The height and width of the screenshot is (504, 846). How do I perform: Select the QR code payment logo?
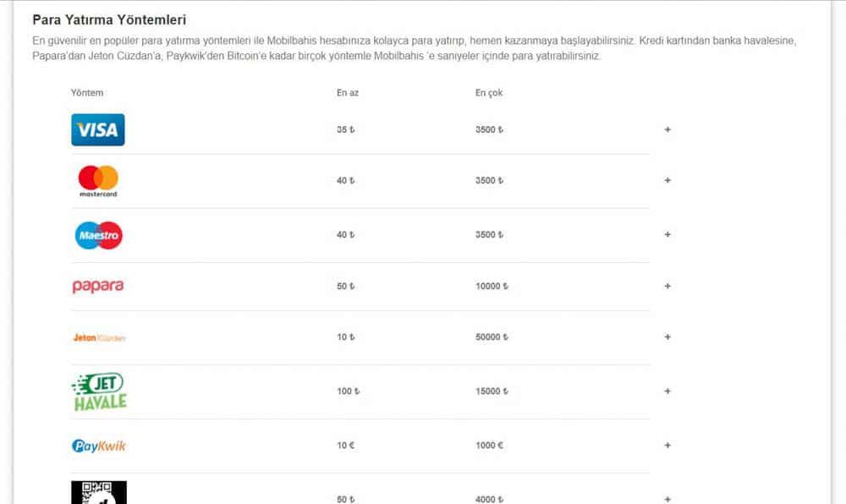(99, 492)
